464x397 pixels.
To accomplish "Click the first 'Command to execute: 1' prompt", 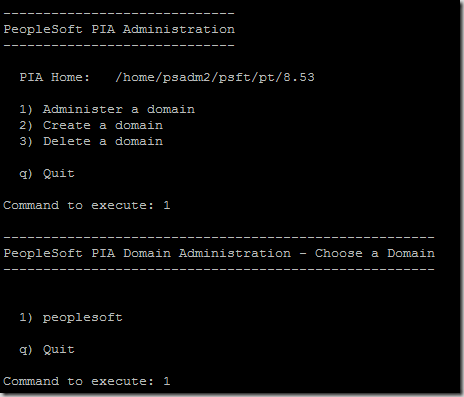I will click(87, 205).
